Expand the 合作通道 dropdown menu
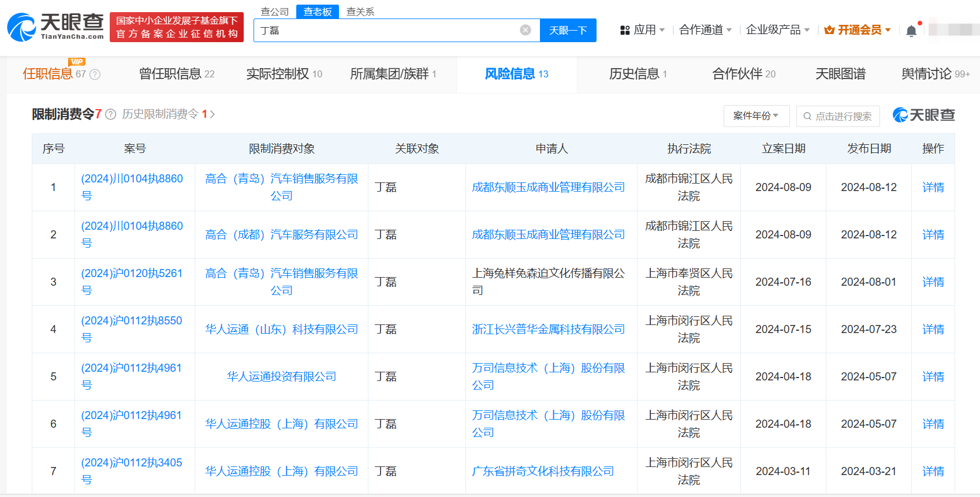Viewport: 980px width, 497px height. point(705,30)
